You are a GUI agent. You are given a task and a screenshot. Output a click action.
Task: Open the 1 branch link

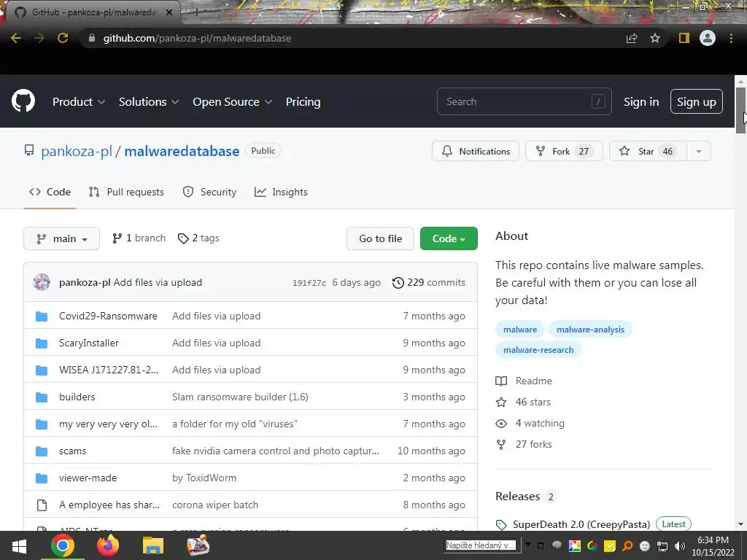(139, 238)
